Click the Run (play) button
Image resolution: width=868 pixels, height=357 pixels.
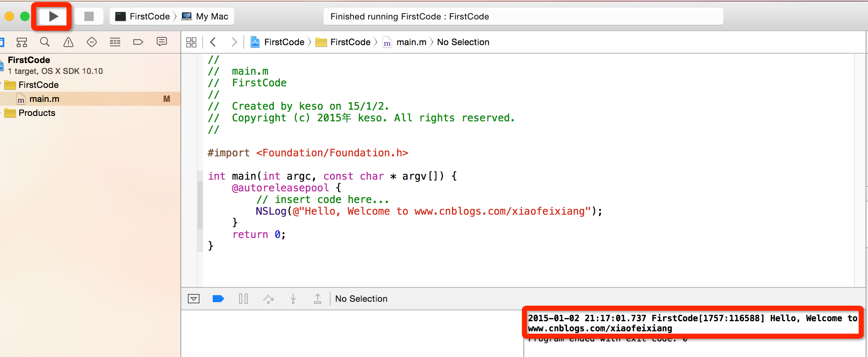click(53, 16)
